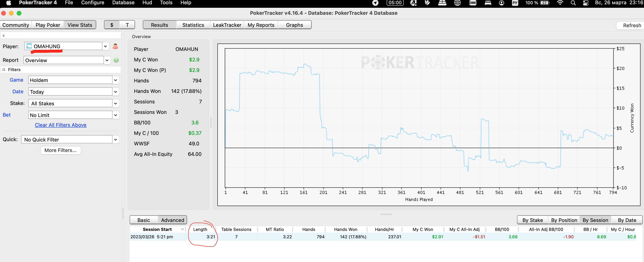Collapse sidebar using small left arrow
Viewport: 644px width, 262px height.
[x=3, y=36]
